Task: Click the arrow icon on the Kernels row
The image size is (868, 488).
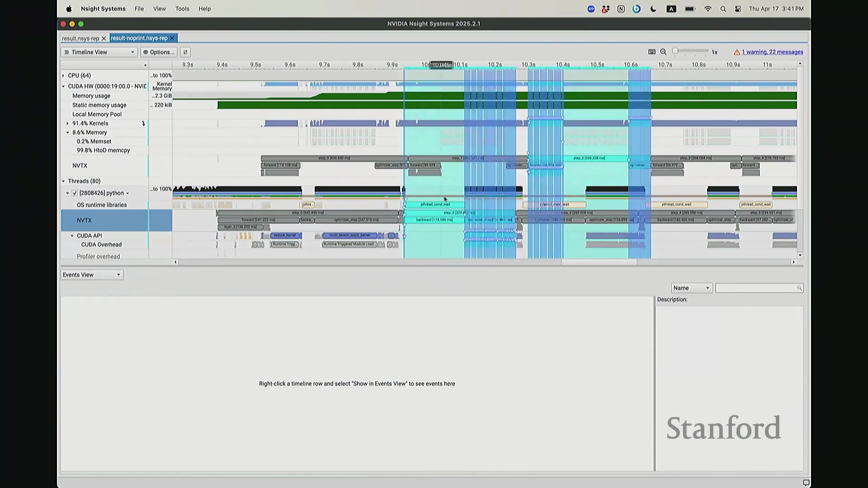Action: [143, 123]
